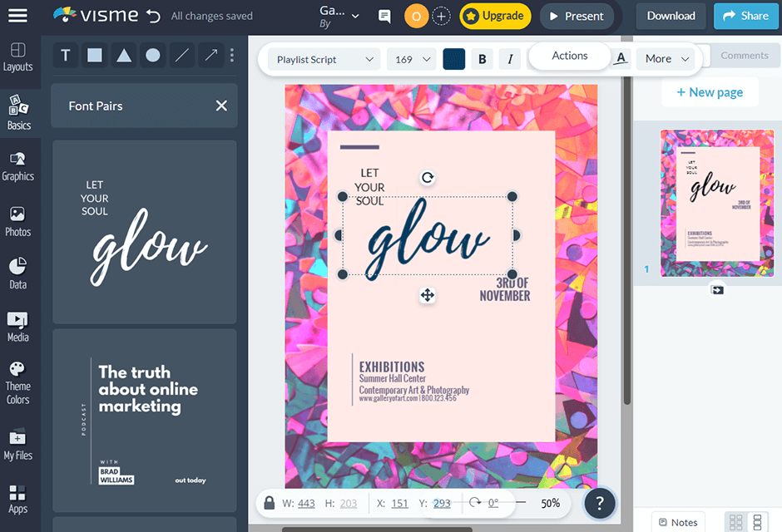
Task: Select the triangle shape tool
Action: [x=124, y=56]
